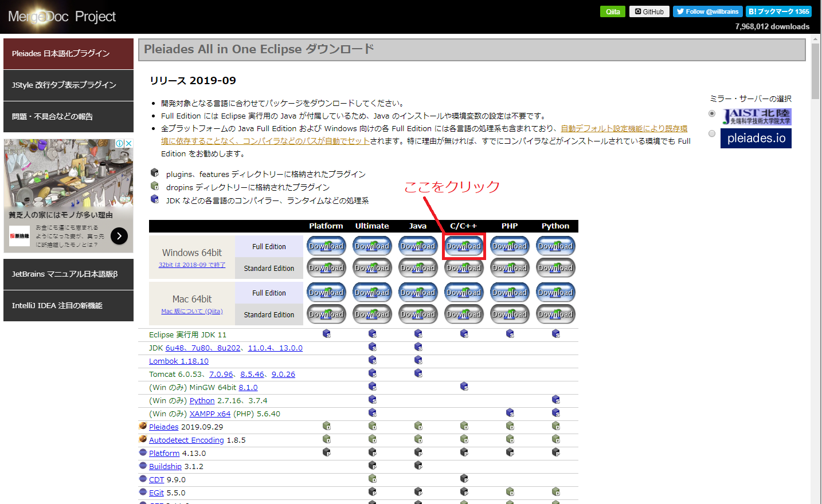Download Windows 64bit Full Edition for Java
This screenshot has height=504, width=822.
(x=418, y=246)
